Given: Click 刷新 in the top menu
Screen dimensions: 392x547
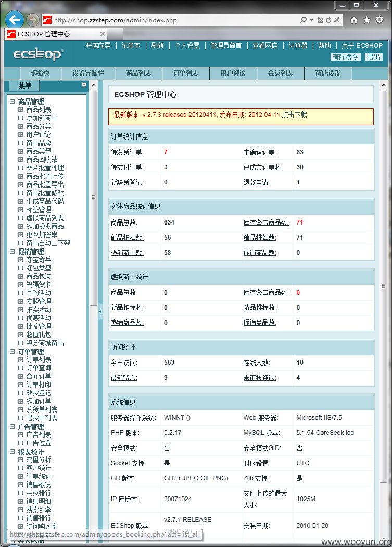Looking at the screenshot, I should pyautogui.click(x=157, y=46).
